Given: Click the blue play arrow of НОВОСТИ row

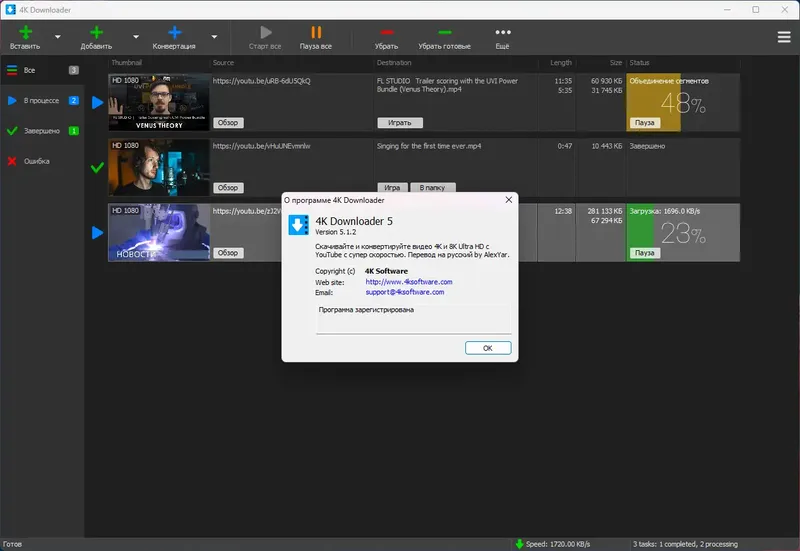Looking at the screenshot, I should pos(97,233).
